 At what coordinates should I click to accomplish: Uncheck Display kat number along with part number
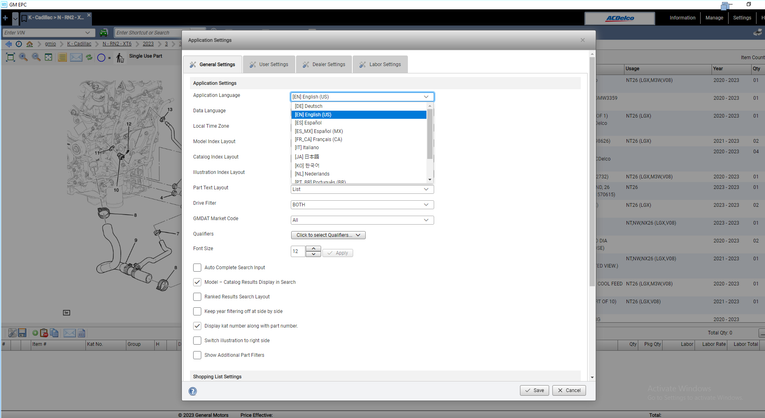(x=197, y=326)
